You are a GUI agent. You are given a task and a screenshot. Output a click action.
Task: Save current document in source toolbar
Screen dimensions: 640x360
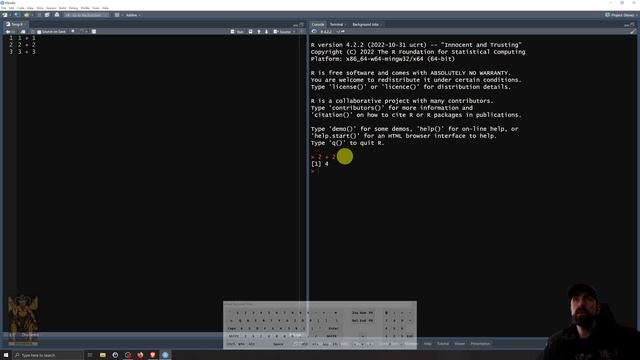click(33, 31)
